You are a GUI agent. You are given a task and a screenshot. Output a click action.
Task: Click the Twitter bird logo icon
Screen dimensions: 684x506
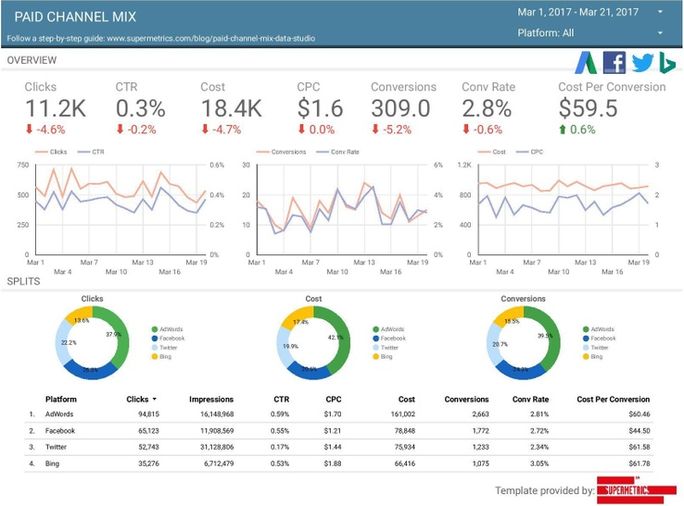pyautogui.click(x=642, y=63)
